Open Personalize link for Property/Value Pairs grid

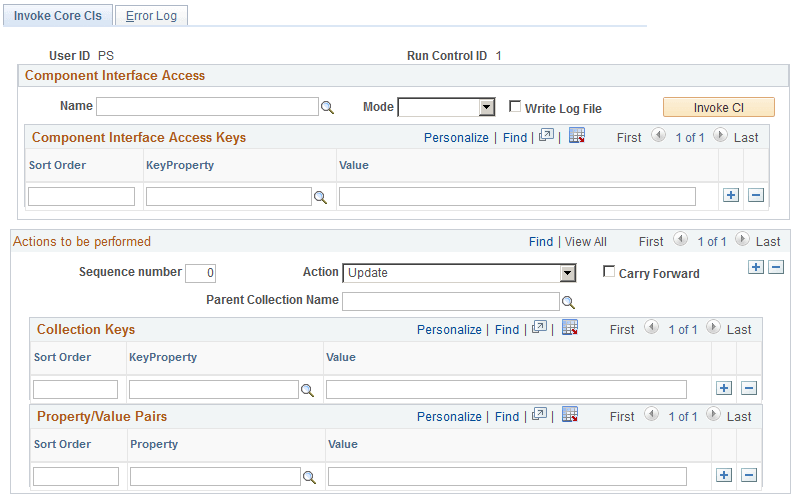coord(449,416)
